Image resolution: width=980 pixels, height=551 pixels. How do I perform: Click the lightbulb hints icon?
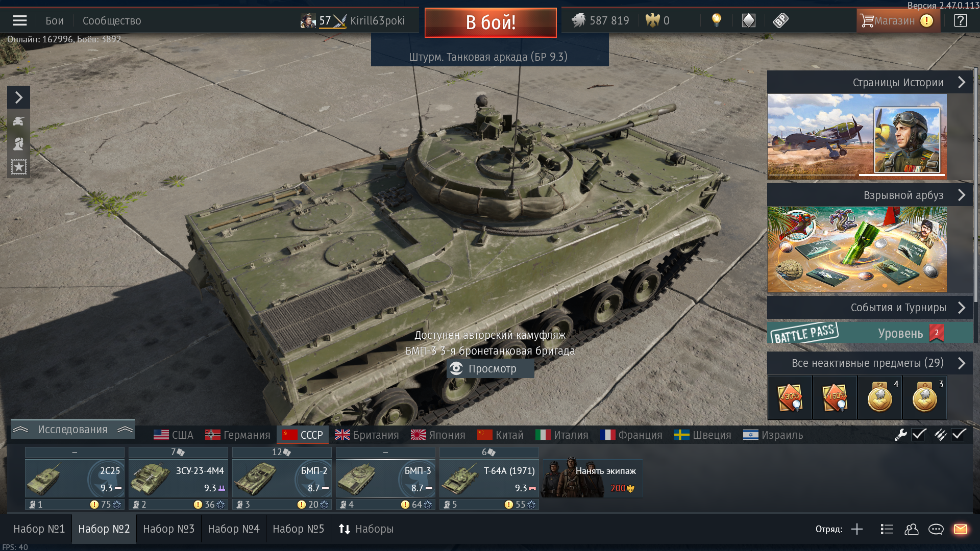coord(717,20)
